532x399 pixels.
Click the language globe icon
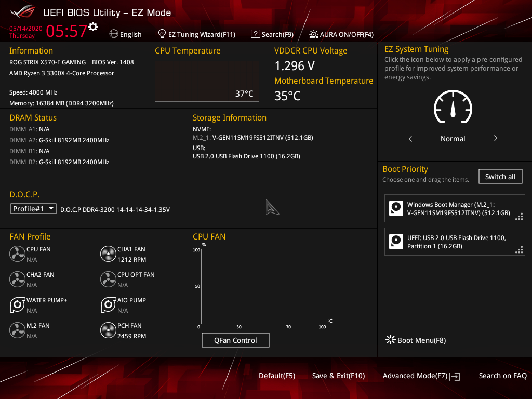114,34
